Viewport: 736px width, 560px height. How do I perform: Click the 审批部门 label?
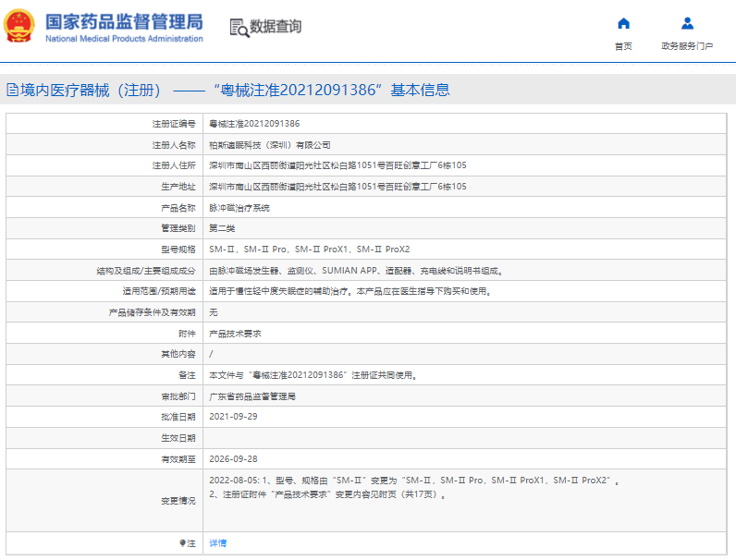pos(178,396)
